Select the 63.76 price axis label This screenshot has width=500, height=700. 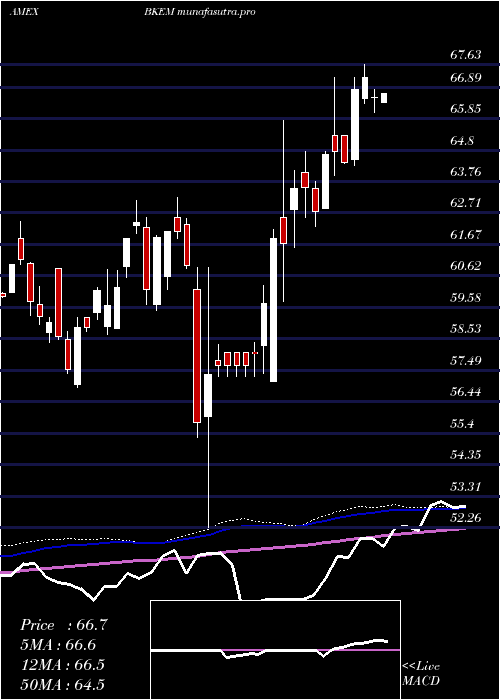point(466,171)
